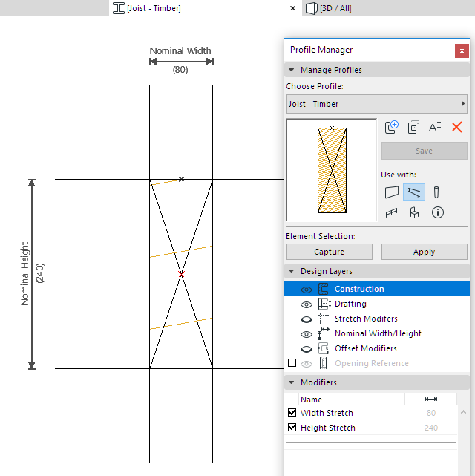Close the Joist - Timber tab
This screenshot has width=475, height=476.
click(x=292, y=8)
